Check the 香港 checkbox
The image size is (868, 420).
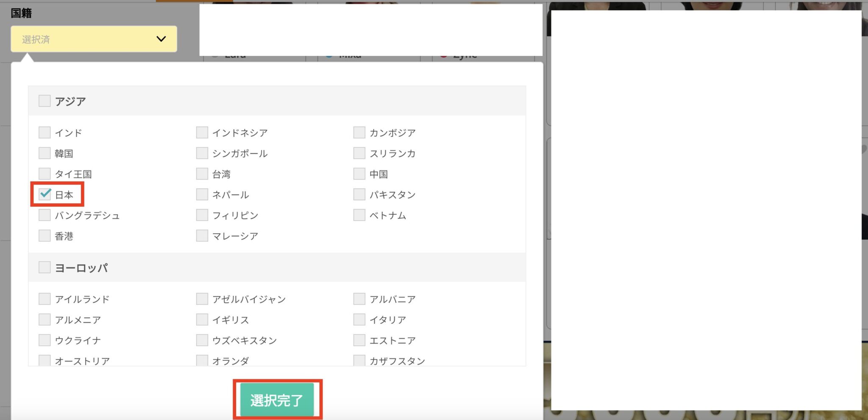(45, 236)
